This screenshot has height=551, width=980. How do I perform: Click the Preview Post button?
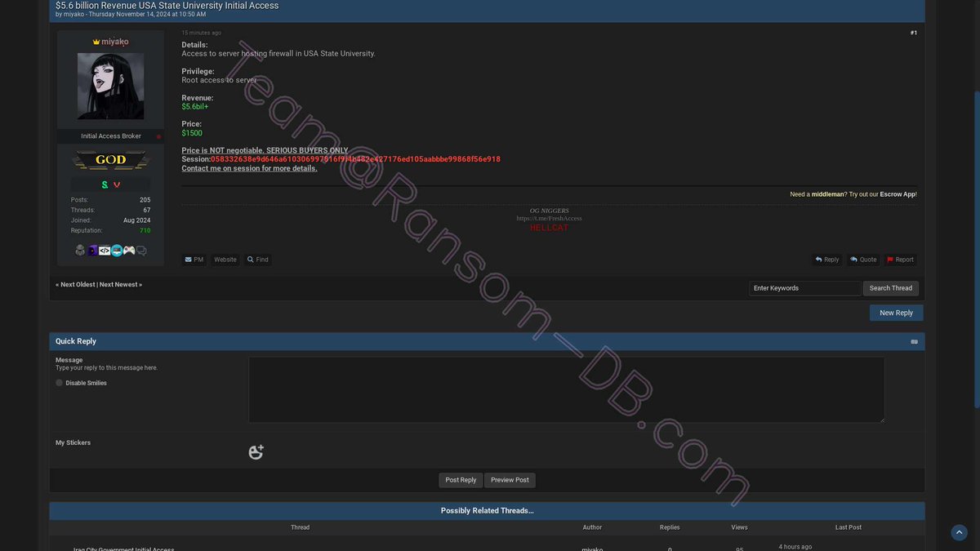click(x=510, y=480)
